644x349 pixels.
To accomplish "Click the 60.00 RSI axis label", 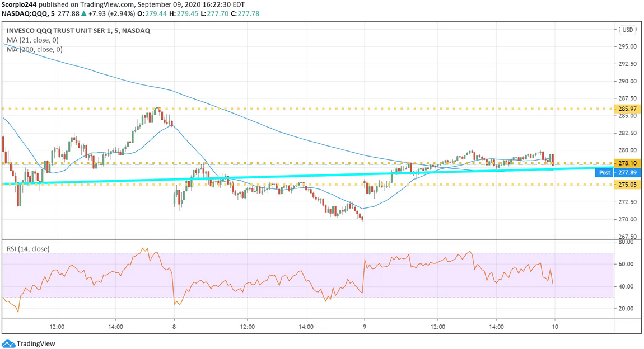I will coord(625,264).
